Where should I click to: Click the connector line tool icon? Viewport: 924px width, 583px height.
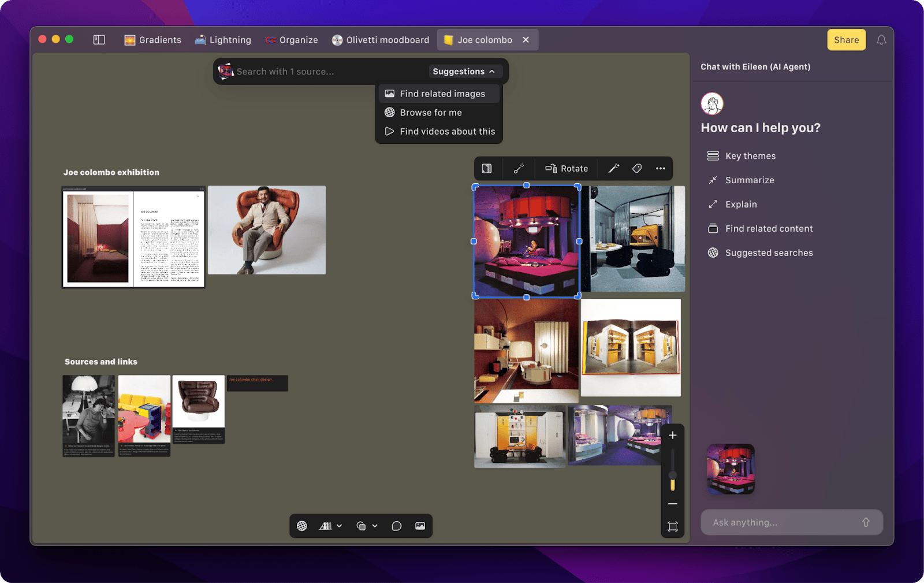click(519, 169)
